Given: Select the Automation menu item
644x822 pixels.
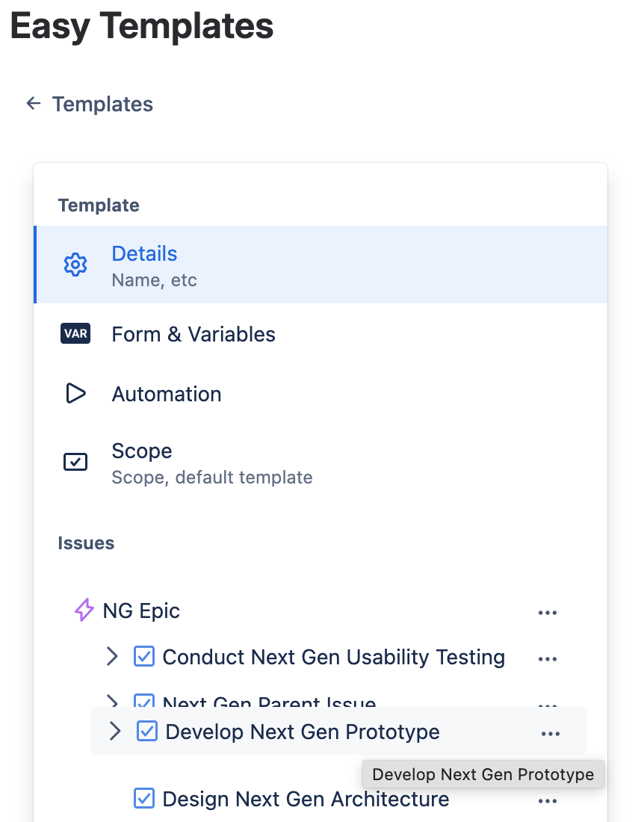Looking at the screenshot, I should pyautogui.click(x=167, y=394).
